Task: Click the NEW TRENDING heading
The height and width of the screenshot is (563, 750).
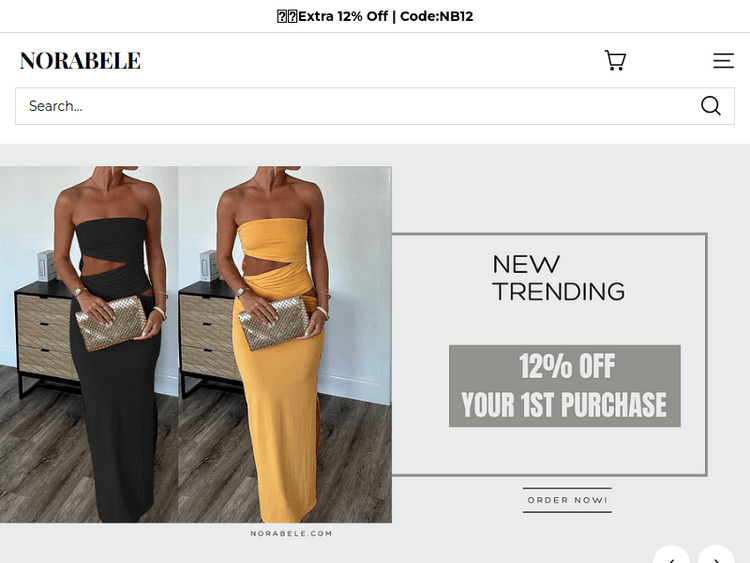Action: (559, 278)
